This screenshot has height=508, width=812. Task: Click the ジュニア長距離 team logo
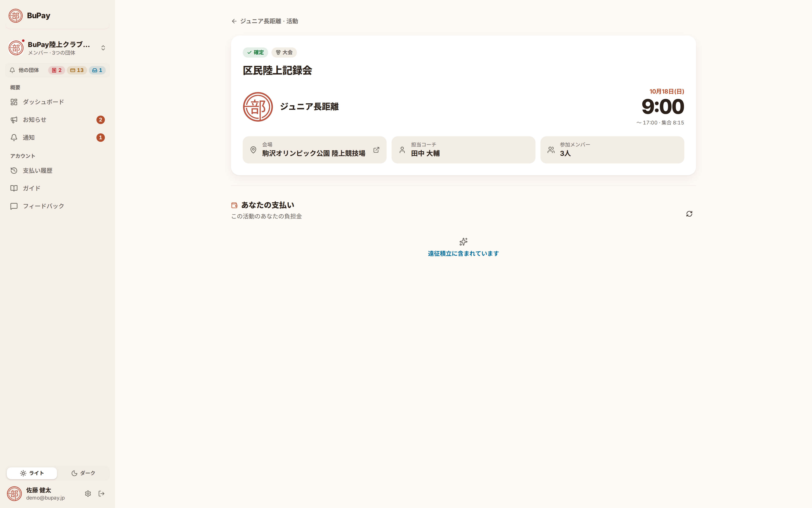pos(258,107)
